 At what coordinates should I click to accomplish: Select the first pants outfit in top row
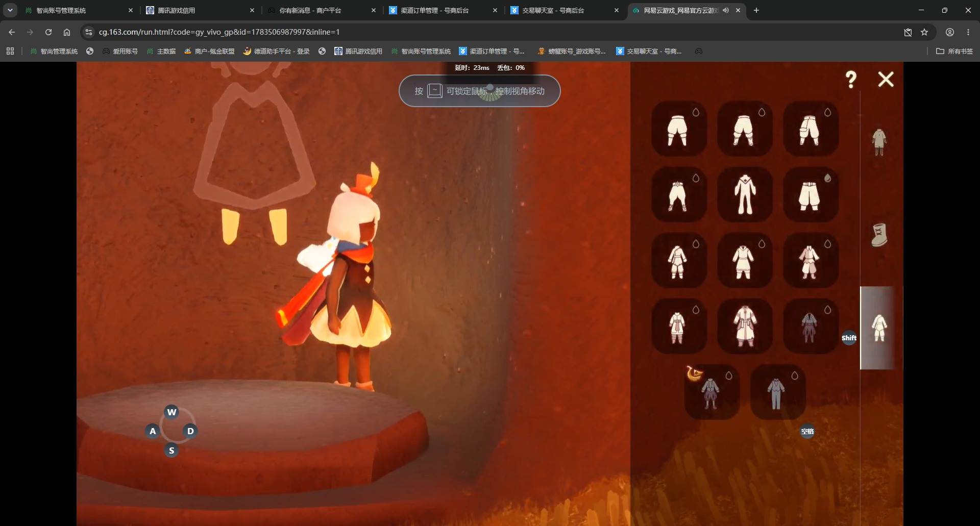pos(678,128)
